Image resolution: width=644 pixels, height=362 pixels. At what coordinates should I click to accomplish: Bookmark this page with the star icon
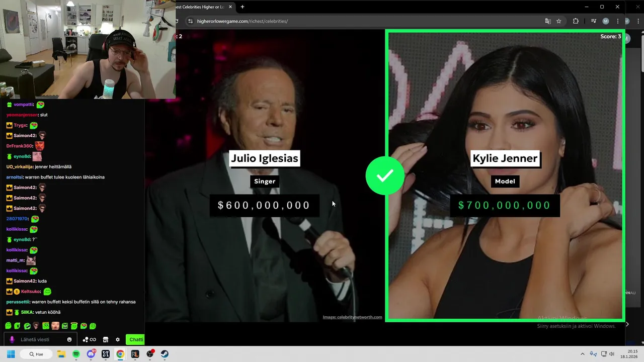coord(558,21)
